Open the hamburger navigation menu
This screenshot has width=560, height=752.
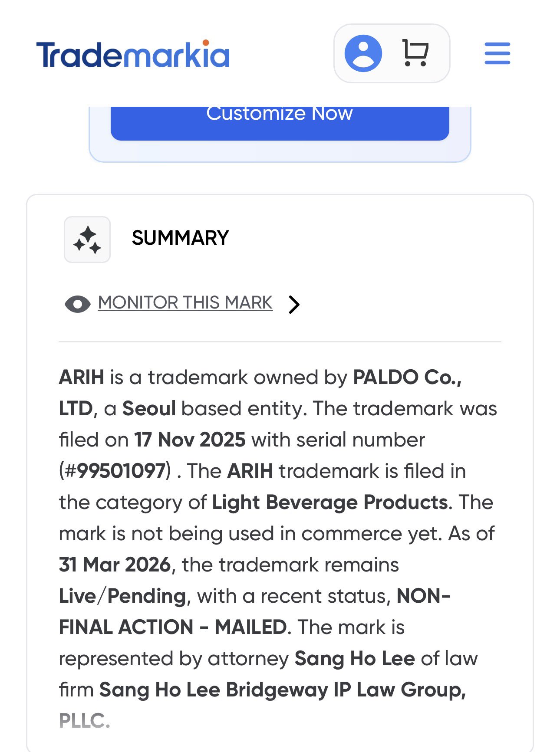click(x=497, y=53)
